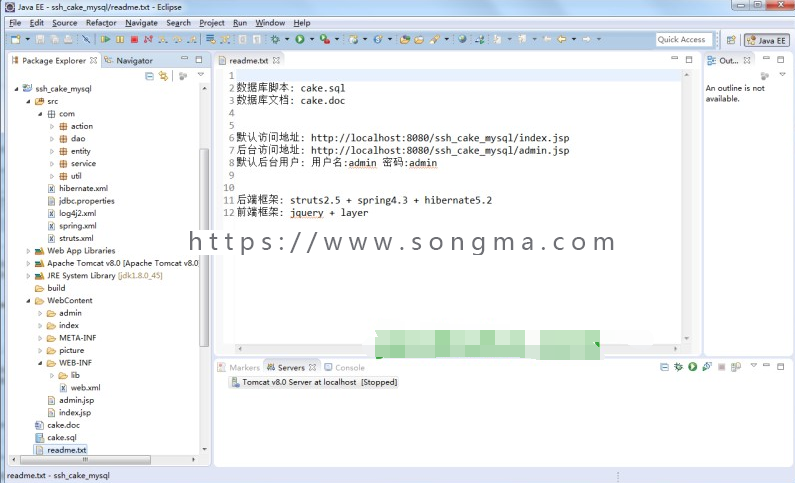Start the server in debug mode icon
The width and height of the screenshot is (795, 483).
click(x=678, y=367)
